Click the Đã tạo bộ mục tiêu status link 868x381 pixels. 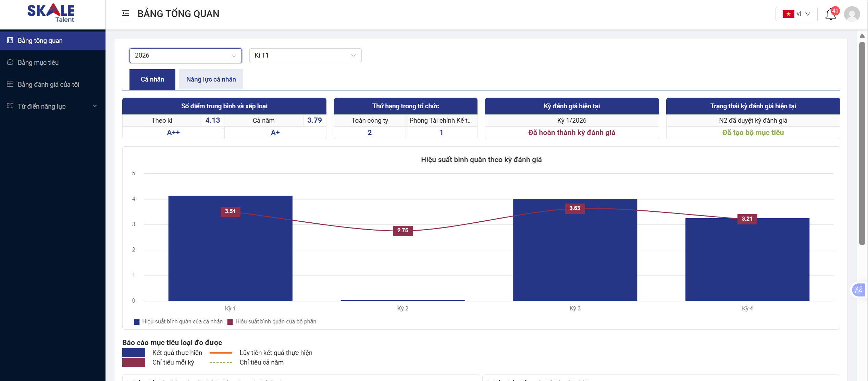(753, 133)
